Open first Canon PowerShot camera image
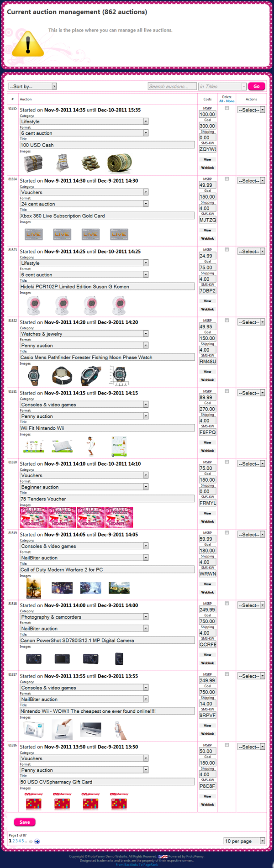274x868 pixels. 33,659
